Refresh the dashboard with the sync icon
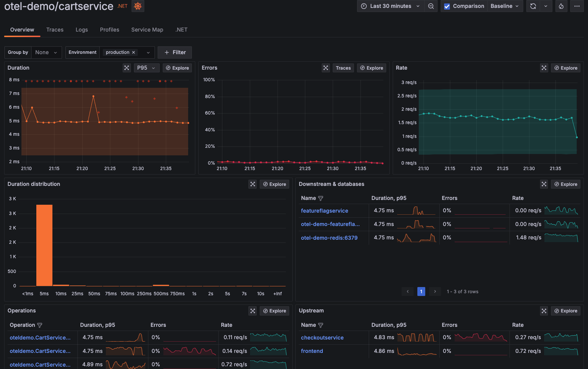Viewport: 588px width, 369px height. [x=532, y=6]
